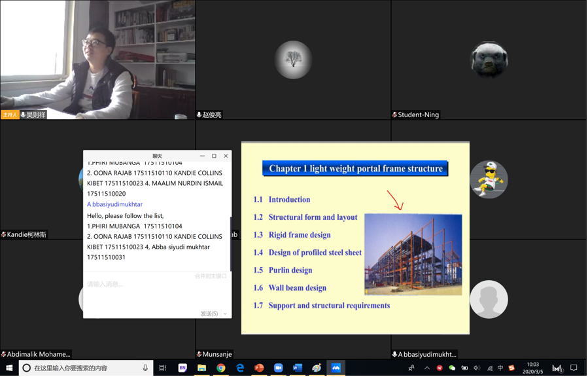Open PowerPoint from the taskbar
588x377 pixels.
coord(259,368)
